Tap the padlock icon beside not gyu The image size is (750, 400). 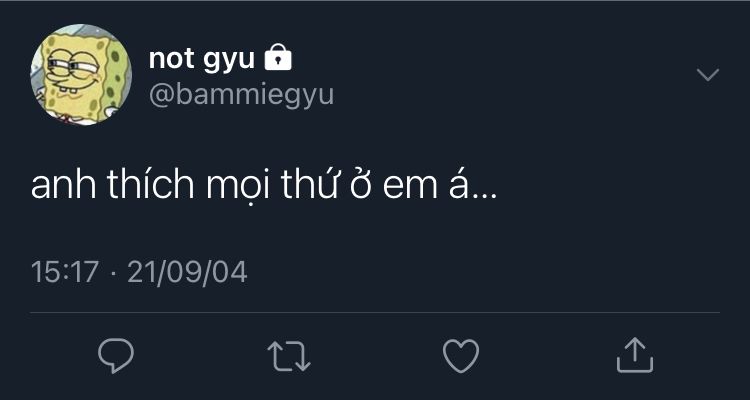pyautogui.click(x=278, y=57)
